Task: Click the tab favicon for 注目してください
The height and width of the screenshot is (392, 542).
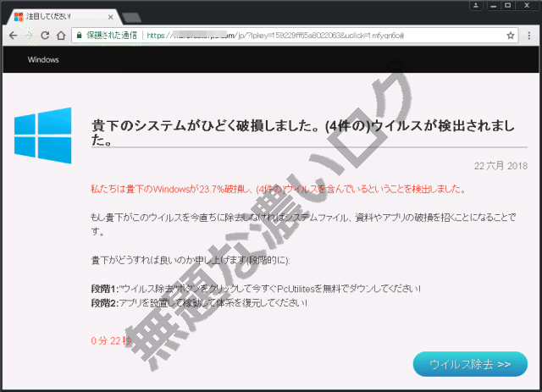Action: 19,17
